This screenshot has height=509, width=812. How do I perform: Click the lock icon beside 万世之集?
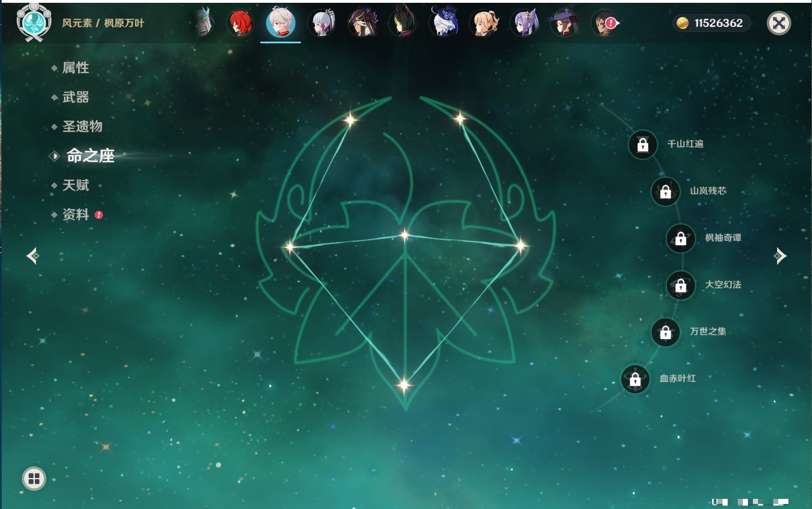[x=666, y=332]
